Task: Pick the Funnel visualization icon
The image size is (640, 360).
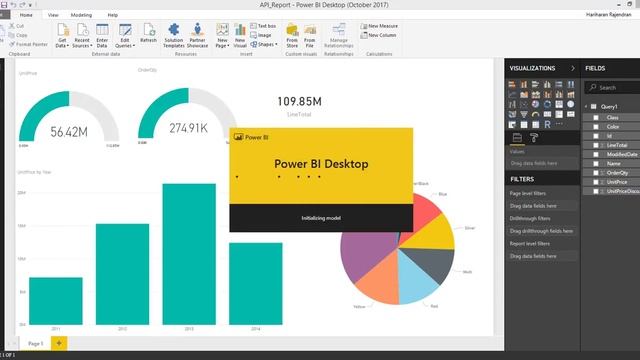Action: pos(524,114)
